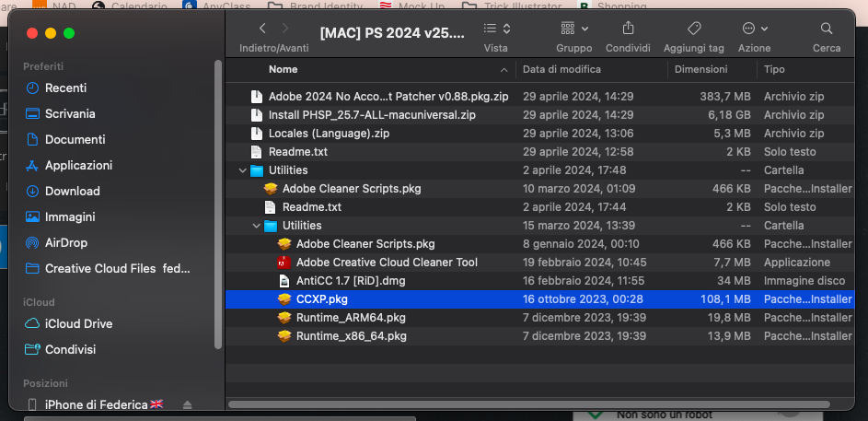Open Trick Illustrator bookmark in browser behind
Screen dimensions: 868x421
pyautogui.click(x=512, y=6)
